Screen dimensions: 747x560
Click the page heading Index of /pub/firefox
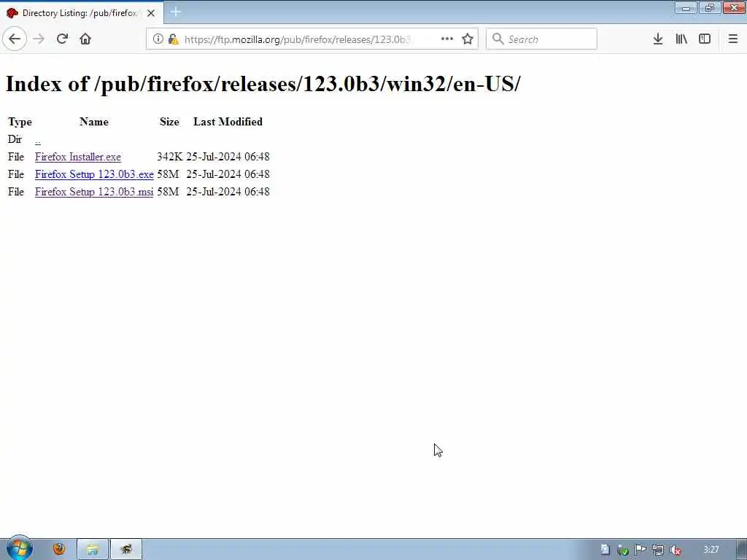click(263, 84)
